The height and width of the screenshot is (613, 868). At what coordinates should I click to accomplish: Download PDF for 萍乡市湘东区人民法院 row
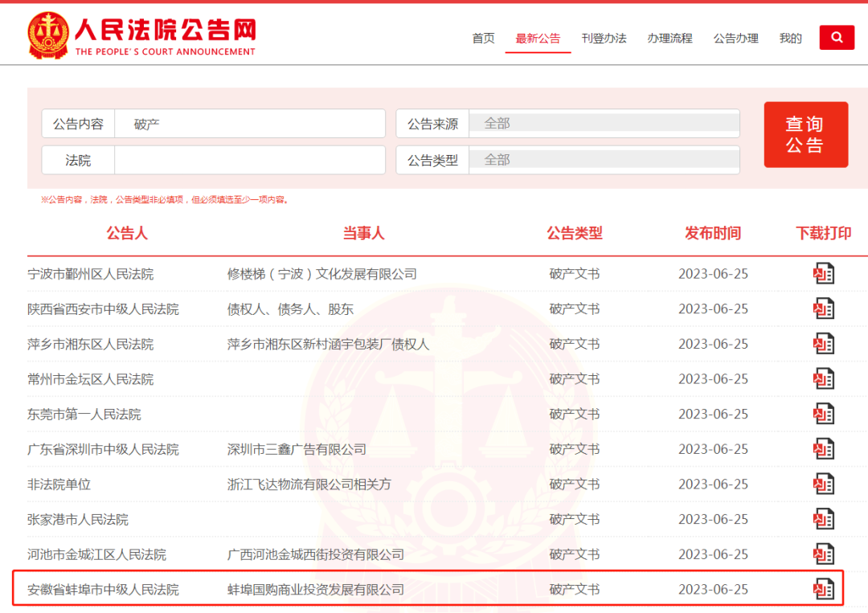(x=823, y=344)
